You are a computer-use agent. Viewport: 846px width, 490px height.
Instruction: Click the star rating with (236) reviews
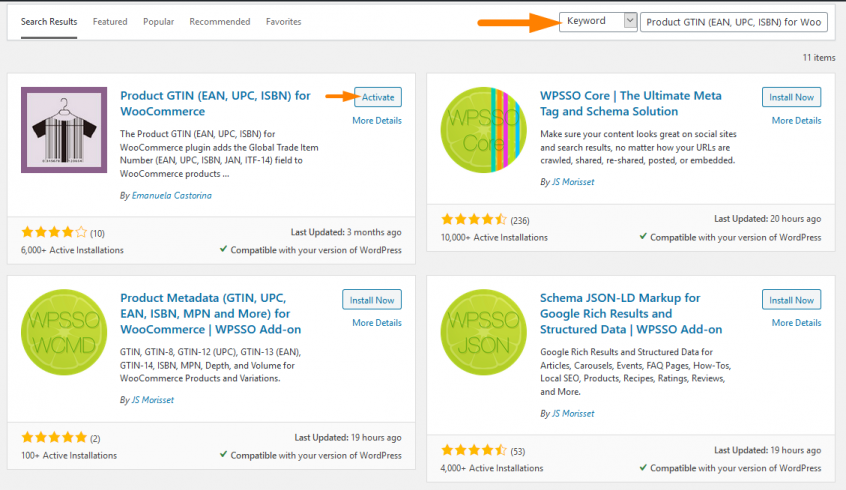pyautogui.click(x=474, y=220)
